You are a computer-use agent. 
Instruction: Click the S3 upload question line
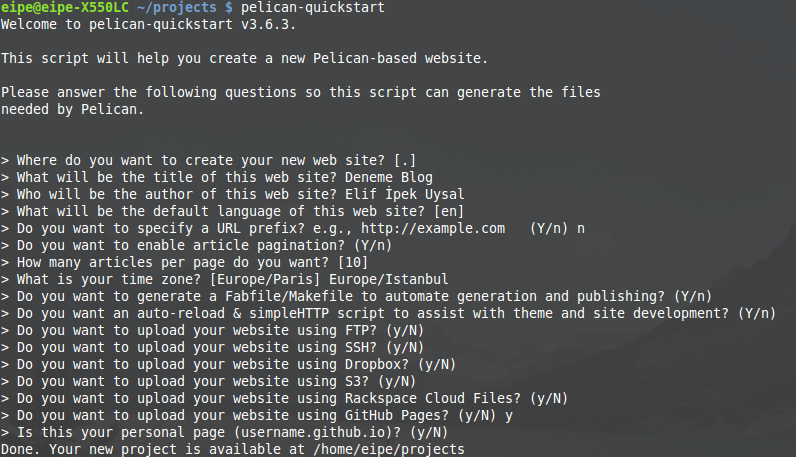point(208,381)
